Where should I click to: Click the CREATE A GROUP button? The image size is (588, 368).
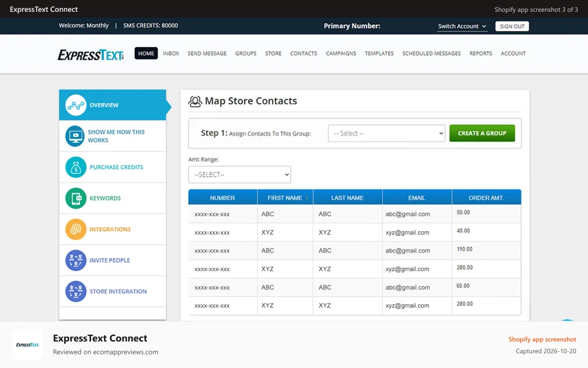click(482, 133)
